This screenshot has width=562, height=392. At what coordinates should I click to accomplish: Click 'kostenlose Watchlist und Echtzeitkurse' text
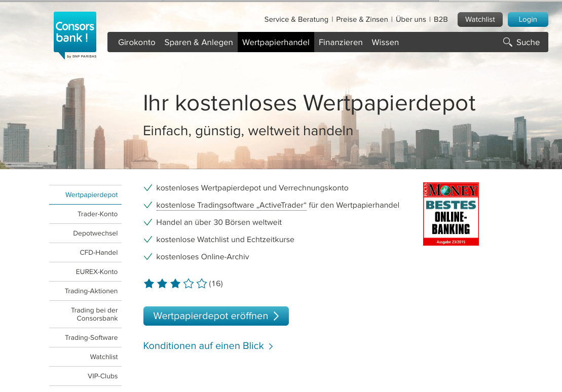[225, 240]
